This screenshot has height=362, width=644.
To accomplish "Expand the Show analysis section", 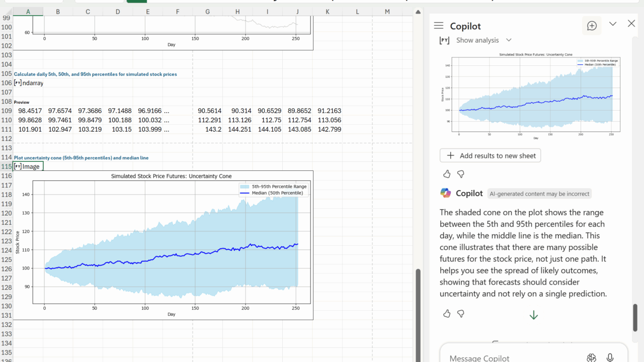I will (x=483, y=40).
